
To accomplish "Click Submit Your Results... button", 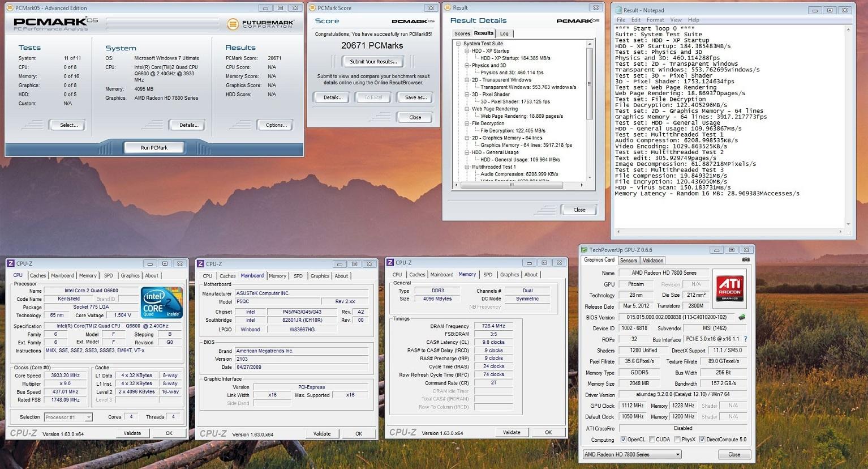I will click(373, 61).
